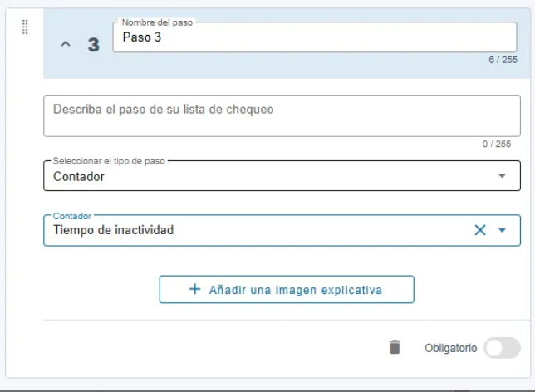Click Añadir una imagen explicativa button
Image resolution: width=535 pixels, height=392 pixels.
pos(287,289)
